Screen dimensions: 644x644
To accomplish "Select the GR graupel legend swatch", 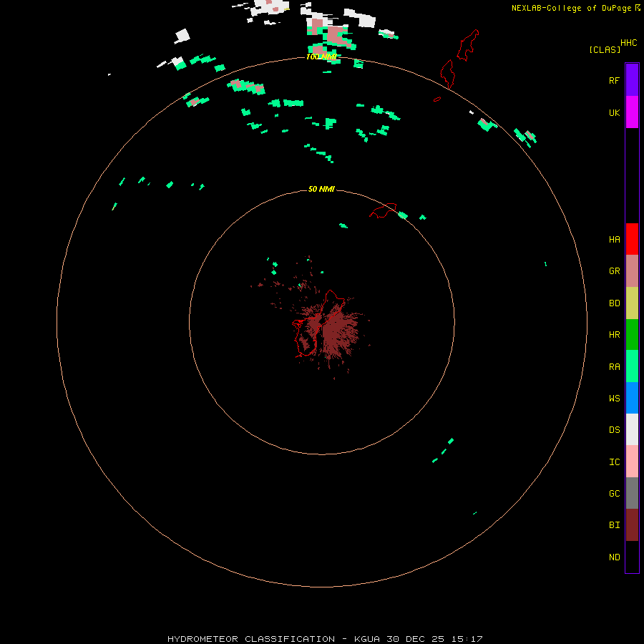I will pyautogui.click(x=632, y=271).
